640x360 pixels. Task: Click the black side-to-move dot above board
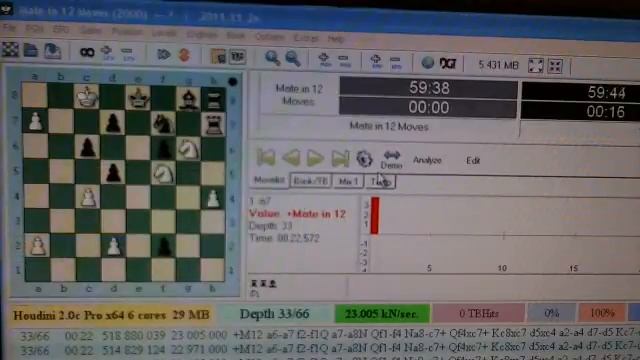(x=233, y=82)
